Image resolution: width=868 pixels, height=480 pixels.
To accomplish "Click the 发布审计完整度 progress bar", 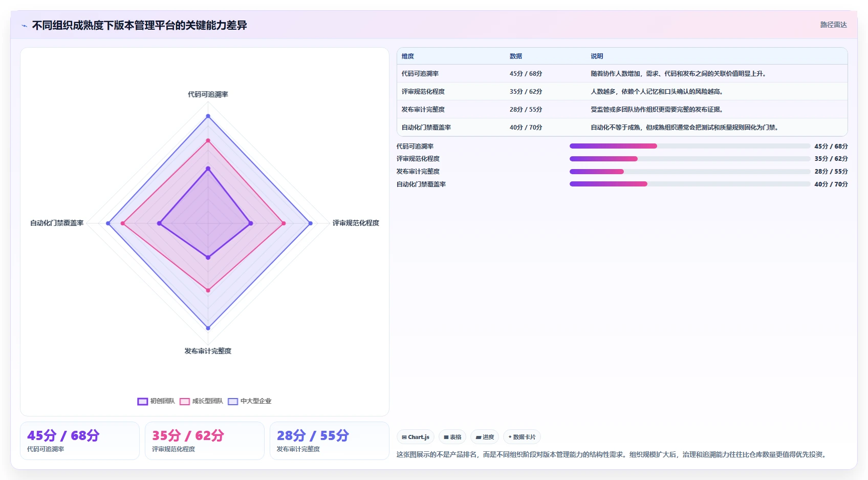I will click(x=690, y=172).
